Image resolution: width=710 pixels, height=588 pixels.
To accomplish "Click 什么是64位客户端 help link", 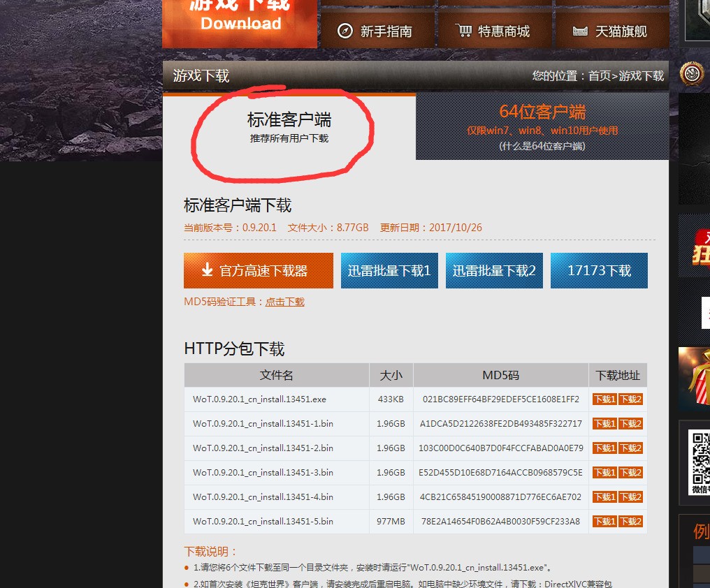I will [x=542, y=146].
